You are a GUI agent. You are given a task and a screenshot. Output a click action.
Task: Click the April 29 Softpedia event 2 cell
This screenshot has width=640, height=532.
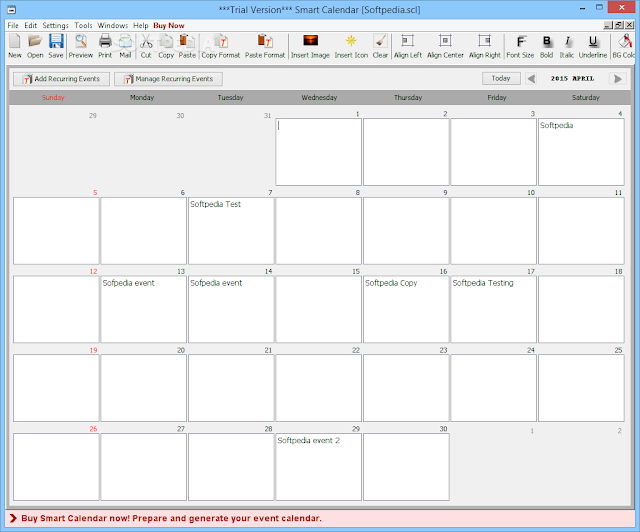(x=318, y=467)
